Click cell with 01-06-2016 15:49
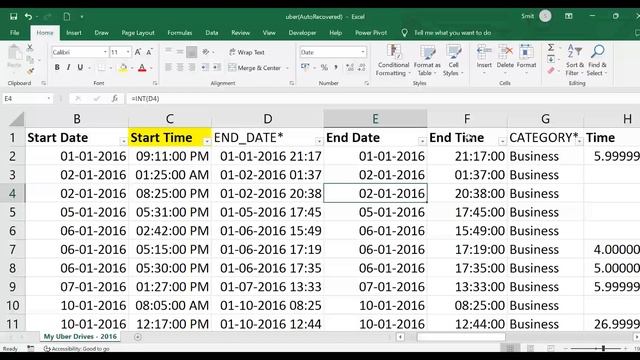 point(268,231)
